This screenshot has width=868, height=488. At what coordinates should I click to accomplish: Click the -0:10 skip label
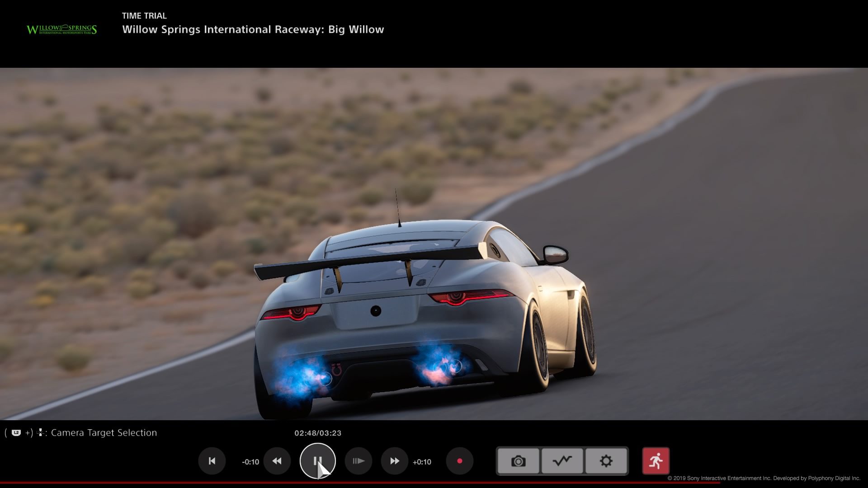click(x=250, y=462)
